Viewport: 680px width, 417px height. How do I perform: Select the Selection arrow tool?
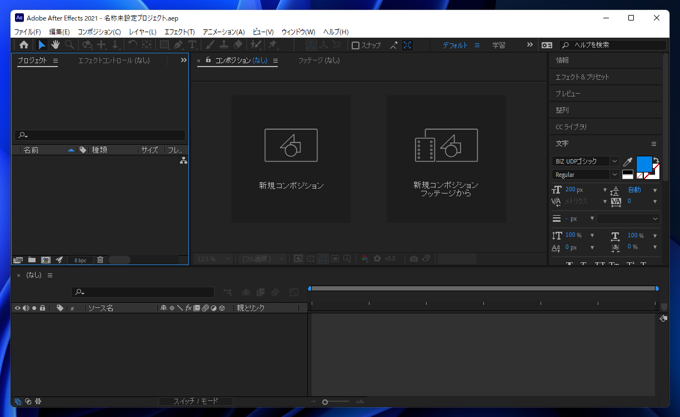[42, 45]
